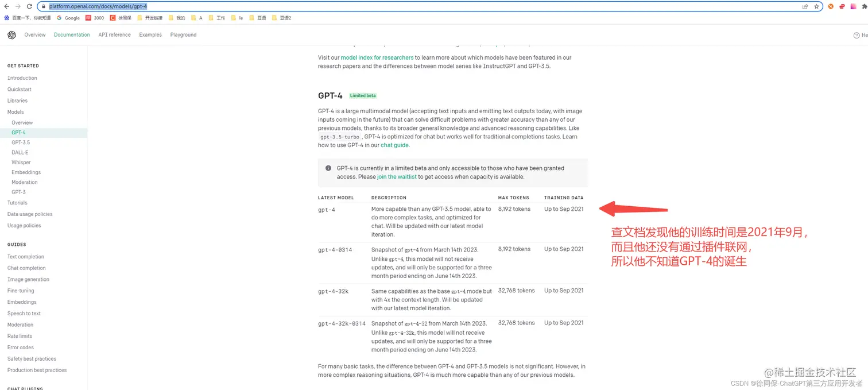Open the 豆语 bookmark folder
The width and height of the screenshot is (868, 390).
tap(258, 18)
